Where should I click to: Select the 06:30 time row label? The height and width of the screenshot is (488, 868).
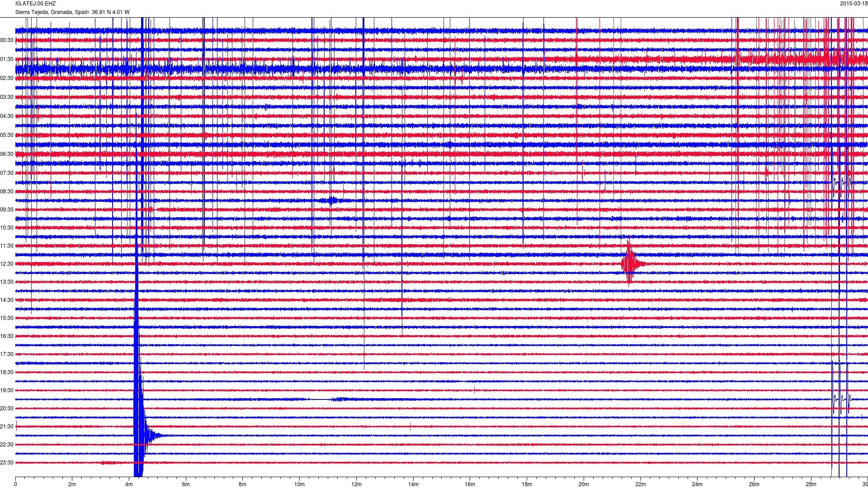click(x=7, y=154)
